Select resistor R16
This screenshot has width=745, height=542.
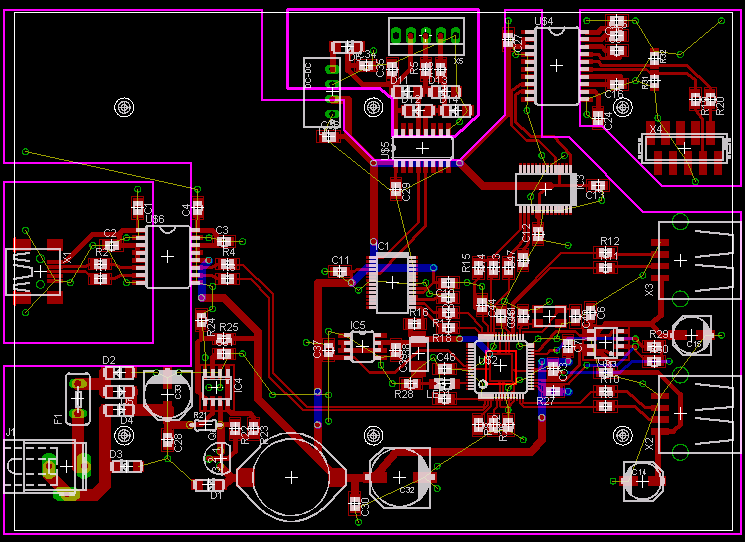pos(415,323)
